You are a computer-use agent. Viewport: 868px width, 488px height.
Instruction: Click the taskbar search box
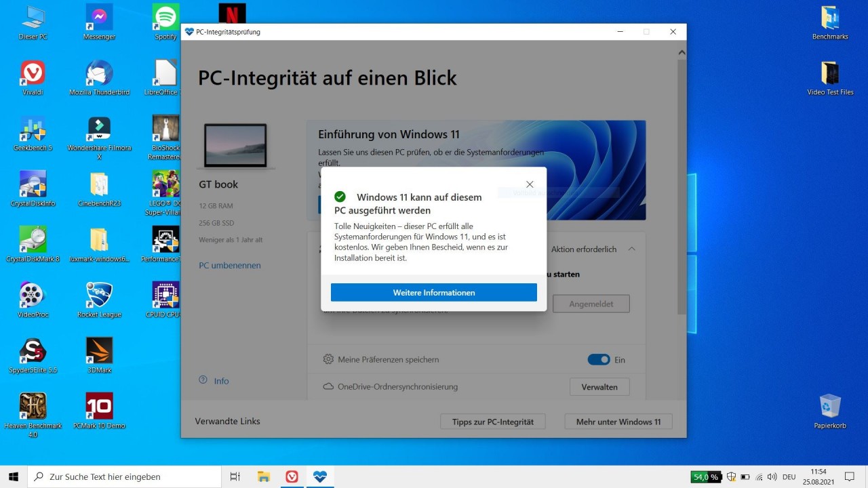click(x=125, y=476)
